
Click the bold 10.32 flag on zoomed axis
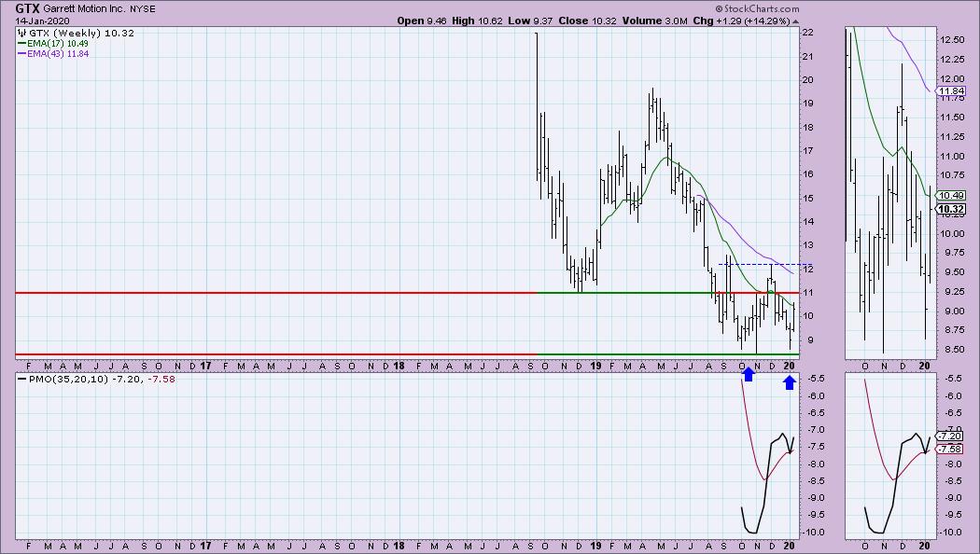click(x=951, y=209)
